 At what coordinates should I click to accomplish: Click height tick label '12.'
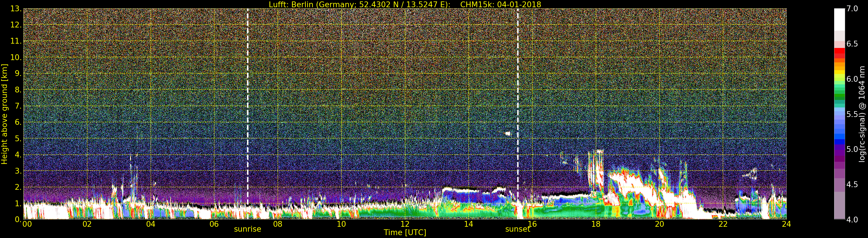tap(16, 25)
